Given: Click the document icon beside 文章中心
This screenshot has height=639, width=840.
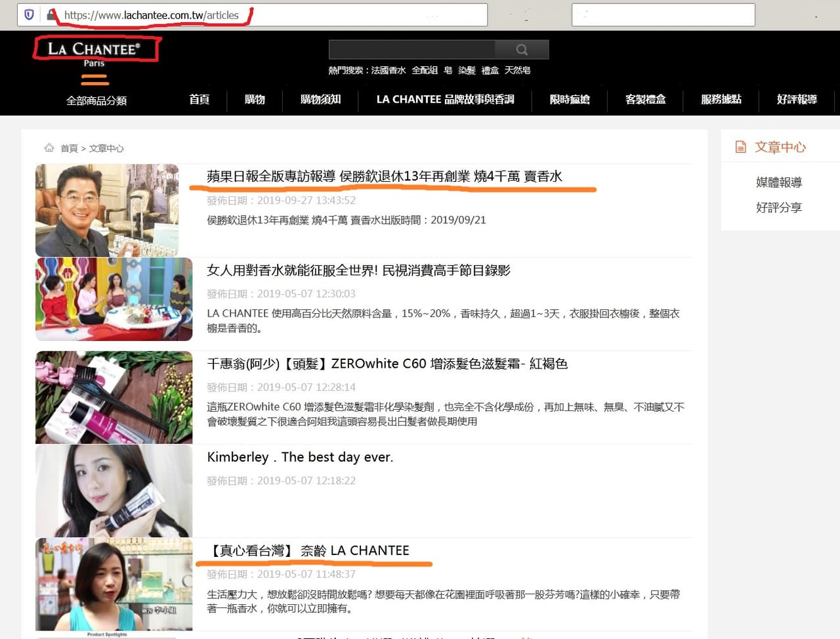Looking at the screenshot, I should point(741,147).
